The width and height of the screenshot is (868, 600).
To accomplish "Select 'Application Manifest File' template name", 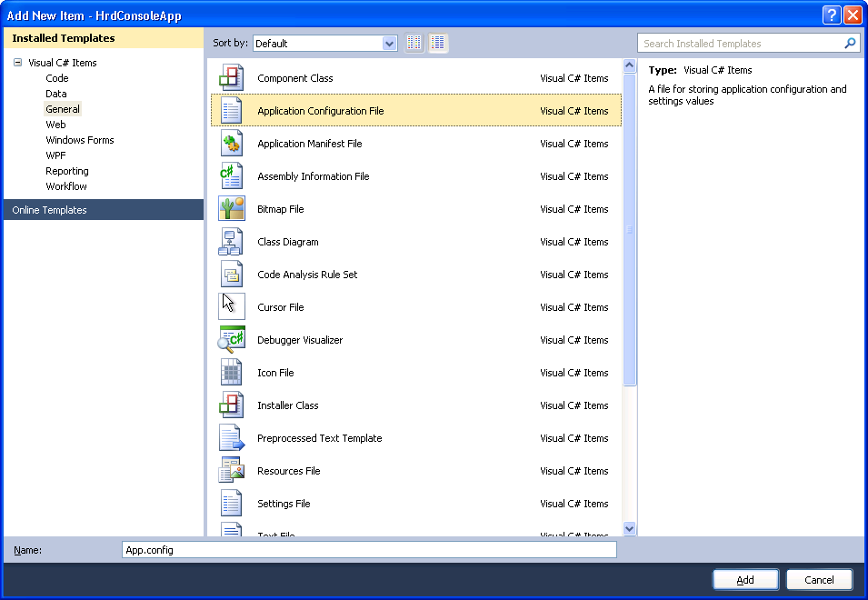I will click(309, 144).
